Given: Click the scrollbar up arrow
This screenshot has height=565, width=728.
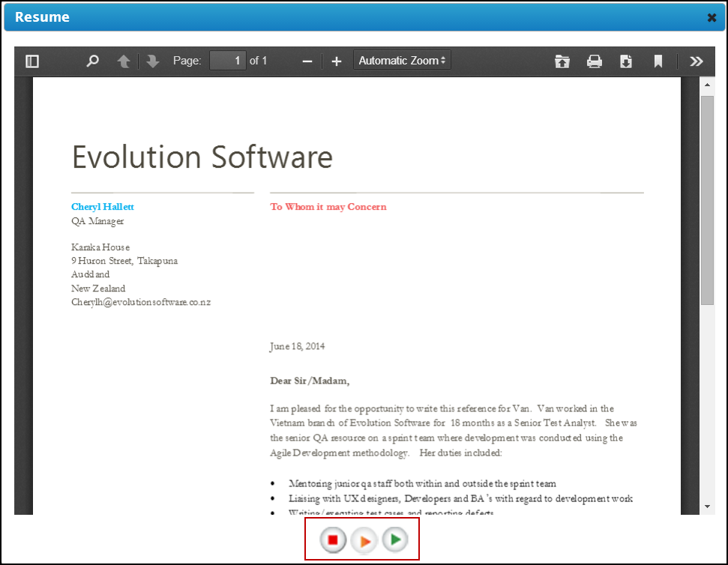Looking at the screenshot, I should 707,85.
